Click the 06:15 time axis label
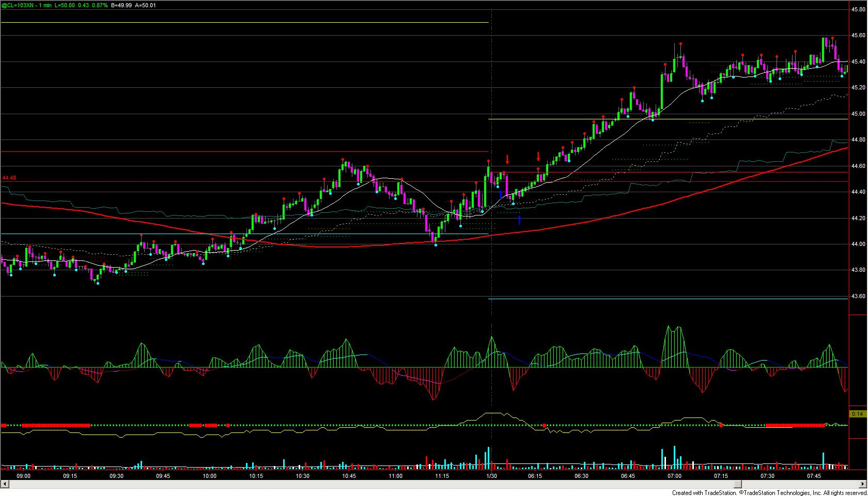This screenshot has height=496, width=868. pyautogui.click(x=535, y=476)
